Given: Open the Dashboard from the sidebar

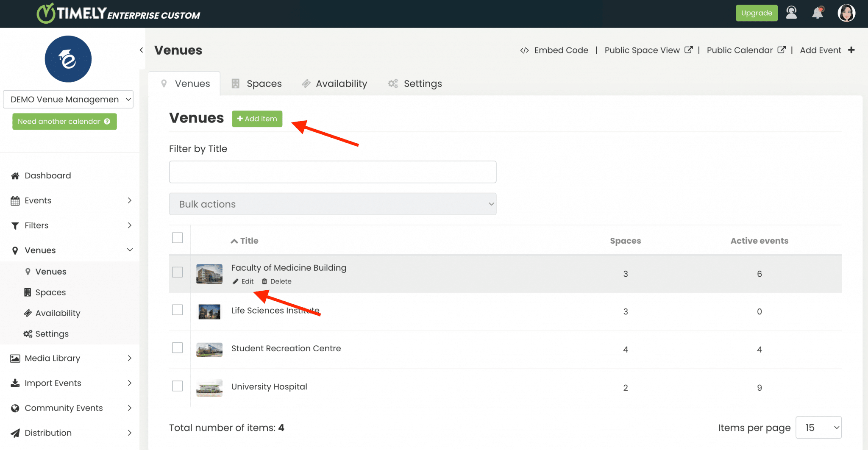Looking at the screenshot, I should point(47,175).
